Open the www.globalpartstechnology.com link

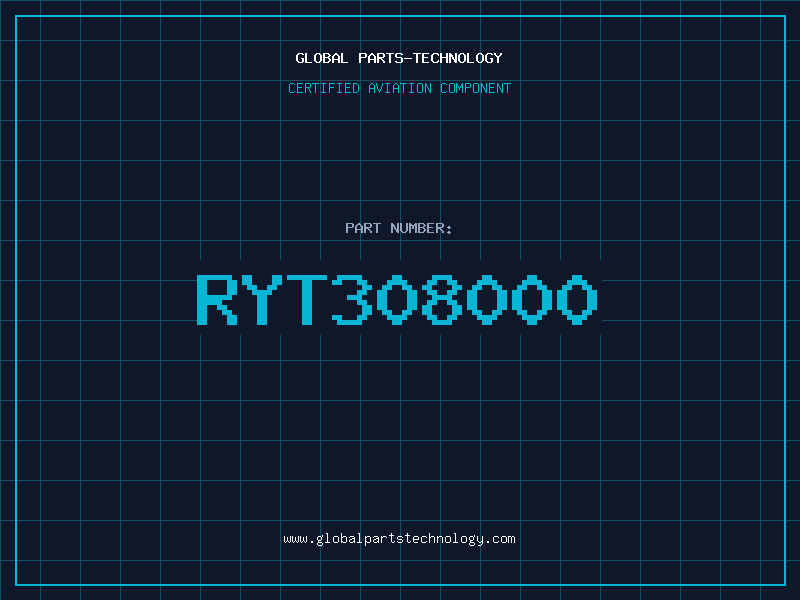point(399,539)
